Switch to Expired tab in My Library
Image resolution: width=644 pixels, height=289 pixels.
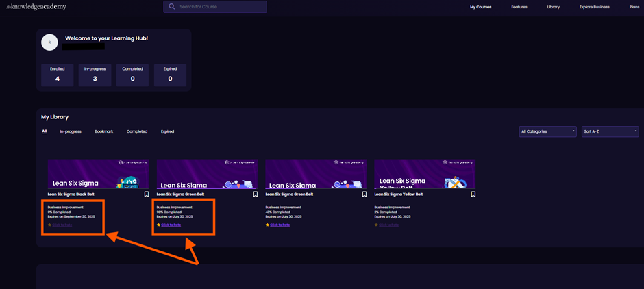(x=168, y=131)
